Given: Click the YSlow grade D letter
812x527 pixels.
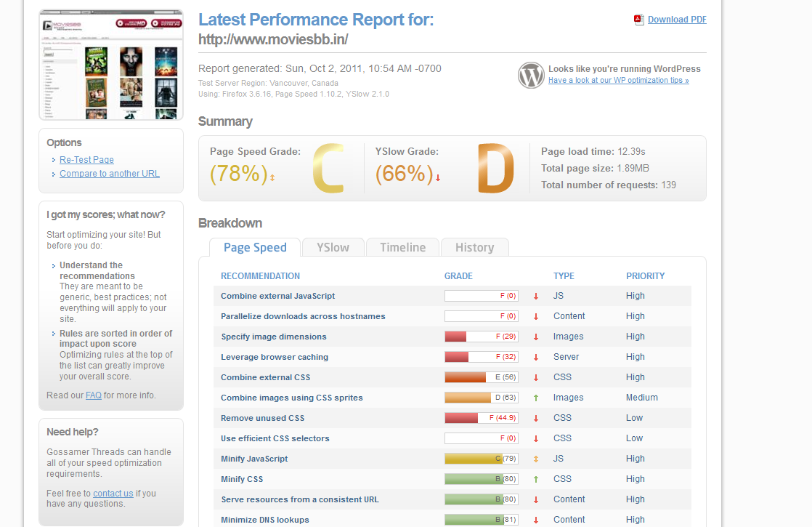Looking at the screenshot, I should (495, 168).
